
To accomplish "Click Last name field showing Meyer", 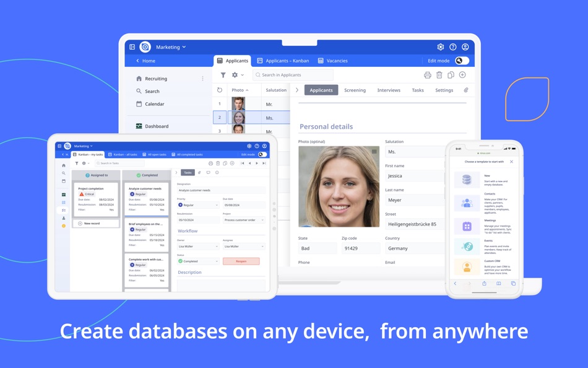I will coord(415,200).
